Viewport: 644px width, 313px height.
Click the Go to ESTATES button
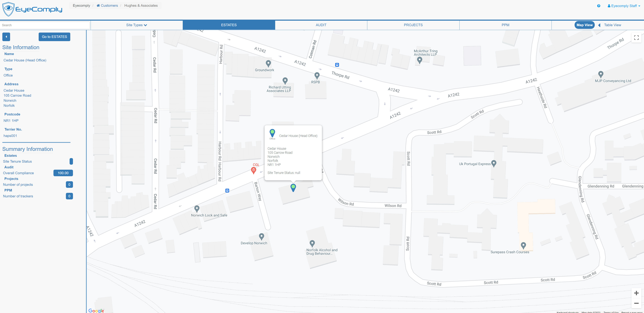(x=54, y=37)
